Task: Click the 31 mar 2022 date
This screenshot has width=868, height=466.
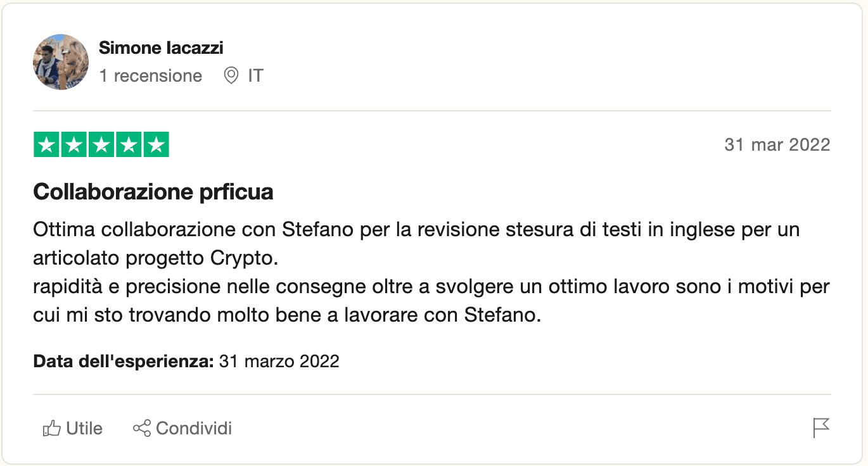Action: point(777,144)
